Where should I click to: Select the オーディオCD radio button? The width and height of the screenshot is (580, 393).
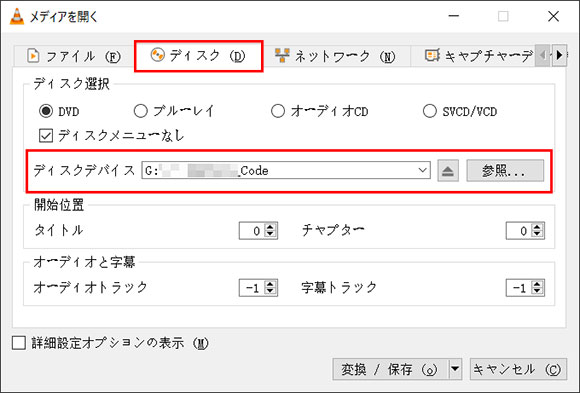click(278, 111)
